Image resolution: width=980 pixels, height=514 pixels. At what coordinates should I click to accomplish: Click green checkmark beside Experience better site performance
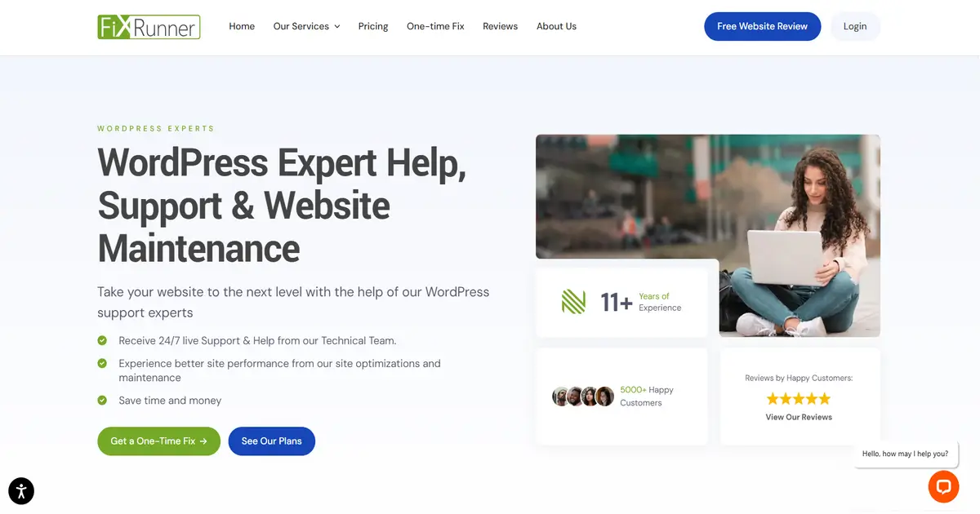[x=102, y=363]
